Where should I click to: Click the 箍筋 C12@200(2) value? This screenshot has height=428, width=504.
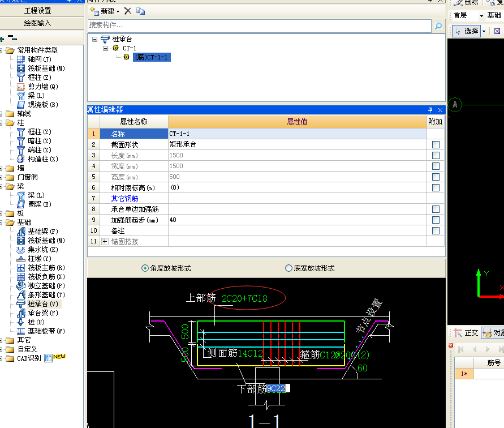pyautogui.click(x=344, y=354)
